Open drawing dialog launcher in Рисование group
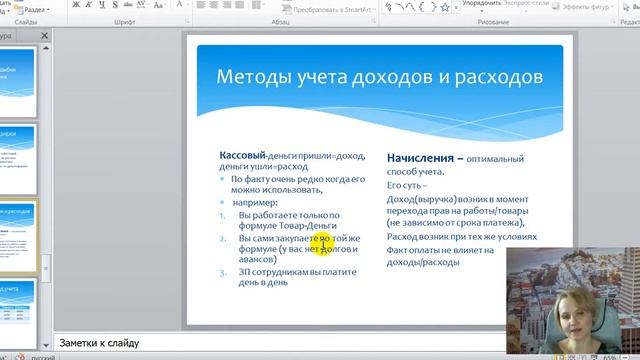 point(613,22)
